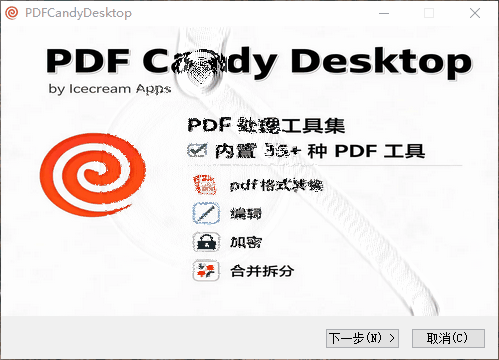Click the 编辑 pencil edit icon
Image resolution: width=499 pixels, height=360 pixels.
tap(206, 213)
